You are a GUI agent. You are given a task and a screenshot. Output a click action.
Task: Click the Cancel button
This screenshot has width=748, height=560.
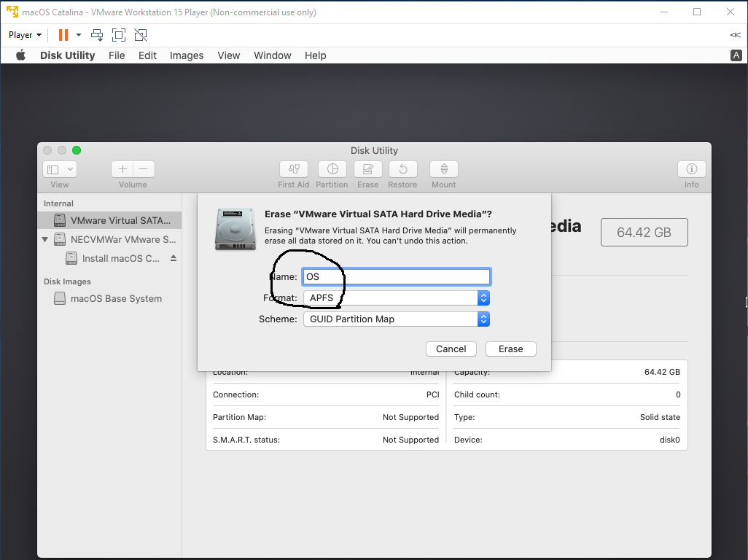point(451,349)
